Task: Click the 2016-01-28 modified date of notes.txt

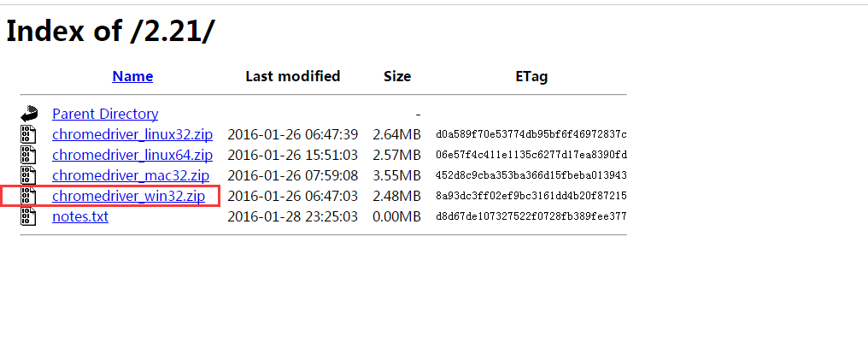Action: 292,216
